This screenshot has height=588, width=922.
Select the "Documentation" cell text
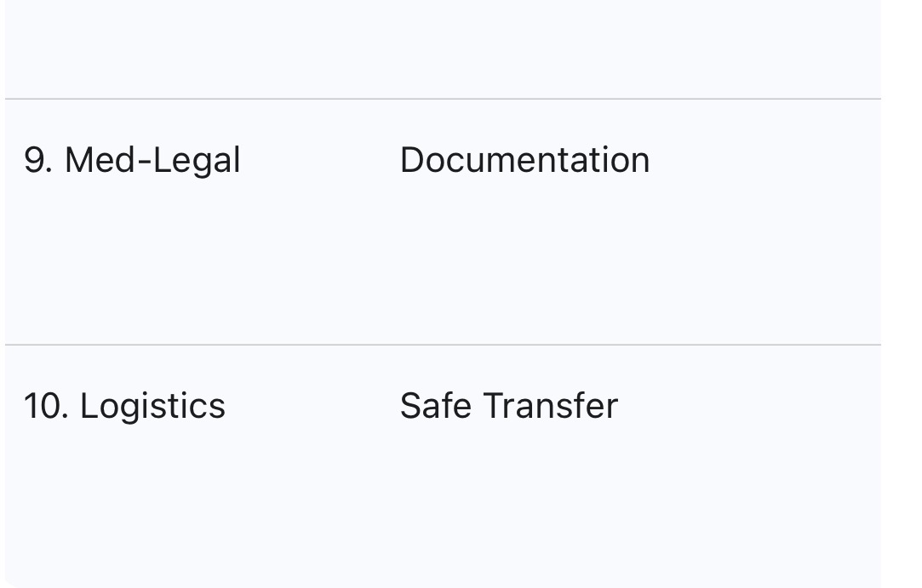(x=524, y=161)
